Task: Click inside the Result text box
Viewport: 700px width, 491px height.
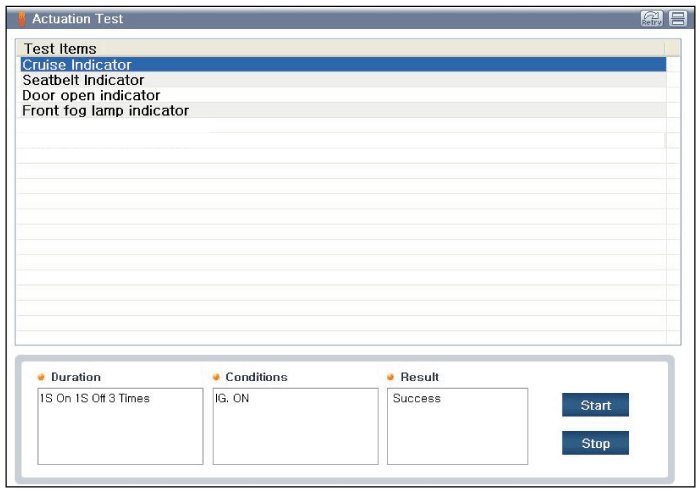Action: tap(457, 430)
